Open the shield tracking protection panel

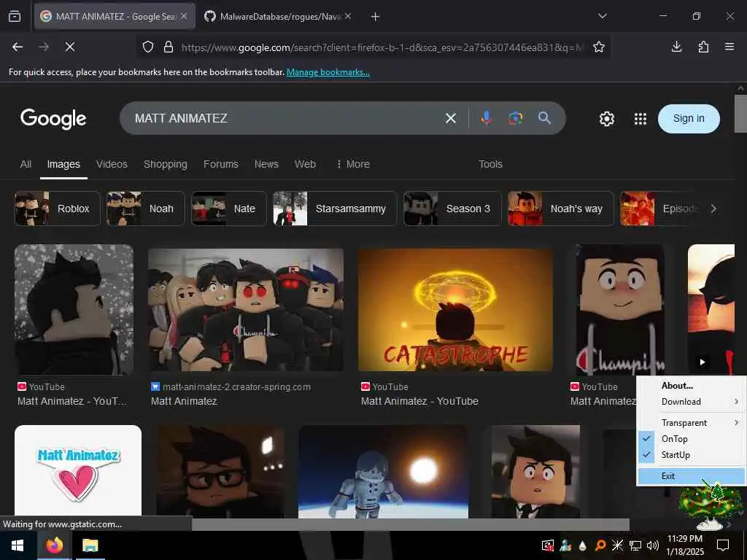(148, 47)
